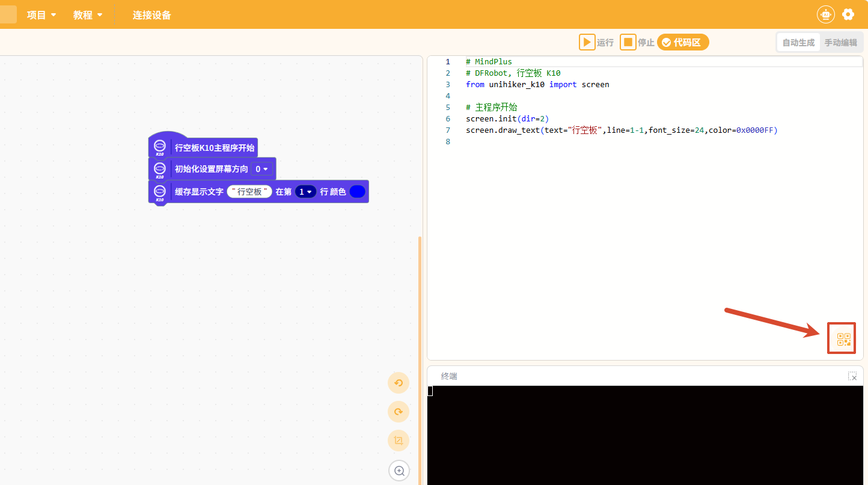Click the "行空板" text input in the block
This screenshot has width=868, height=485.
(249, 192)
